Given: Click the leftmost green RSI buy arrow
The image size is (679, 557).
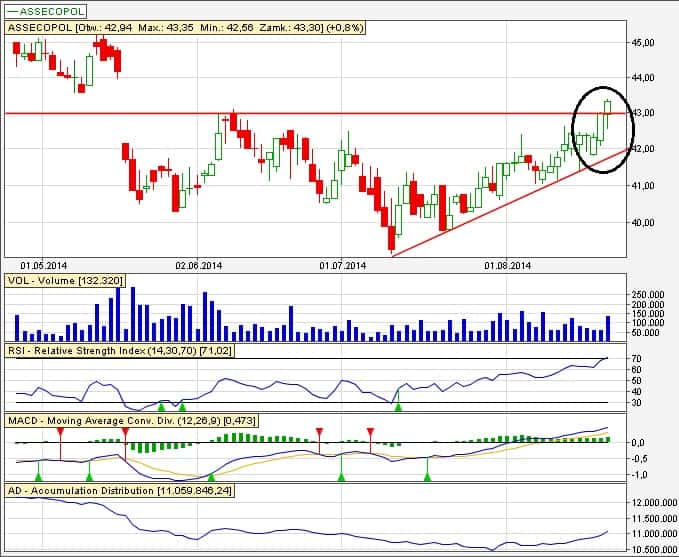Looking at the screenshot, I should 162,406.
